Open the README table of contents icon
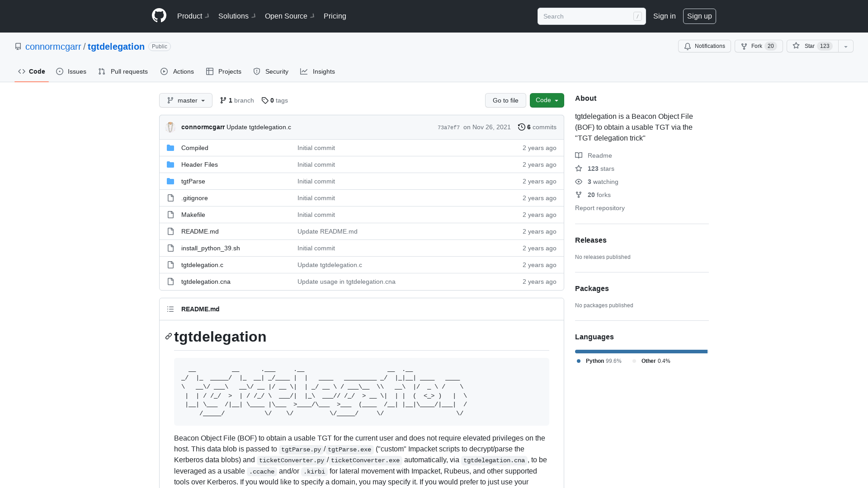This screenshot has height=488, width=868. pos(170,309)
